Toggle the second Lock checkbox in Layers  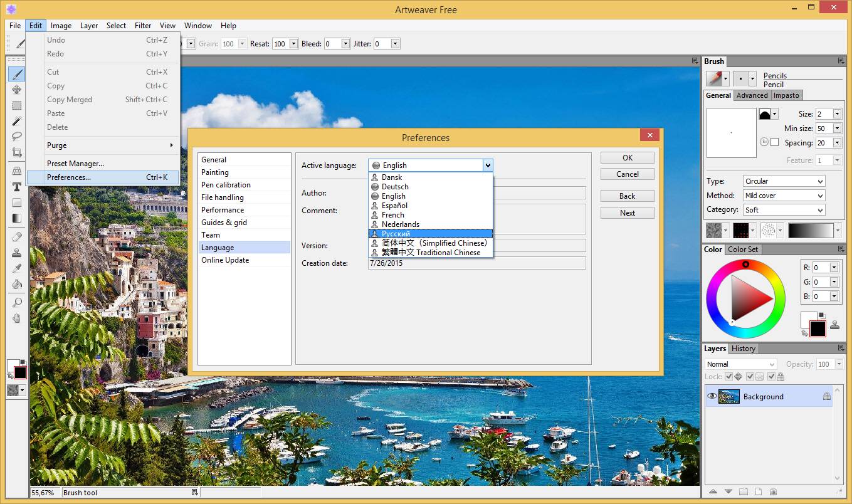click(x=750, y=377)
